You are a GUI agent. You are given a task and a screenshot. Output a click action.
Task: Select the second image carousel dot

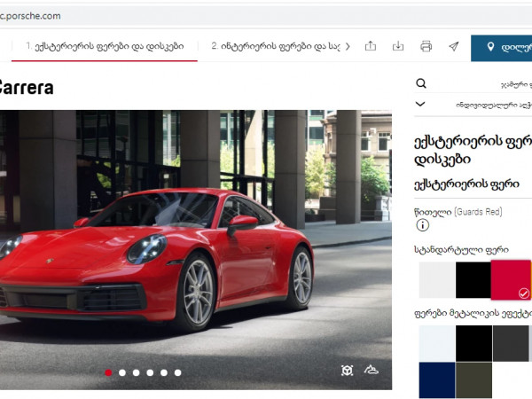122,372
